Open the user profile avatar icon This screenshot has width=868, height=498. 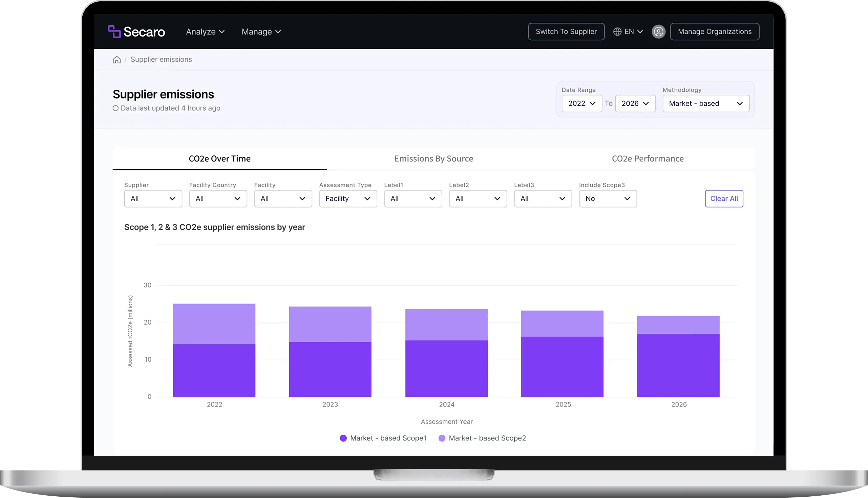[x=658, y=31]
